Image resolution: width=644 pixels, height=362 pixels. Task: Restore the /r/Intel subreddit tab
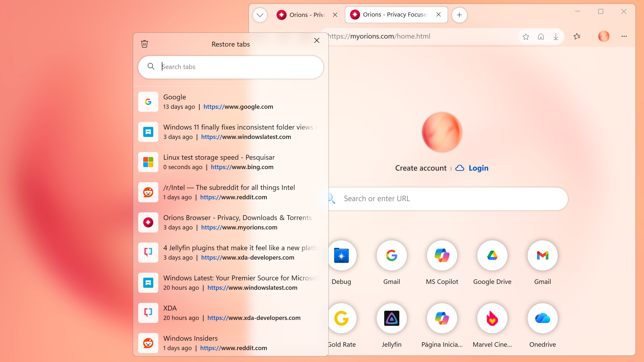click(x=231, y=192)
